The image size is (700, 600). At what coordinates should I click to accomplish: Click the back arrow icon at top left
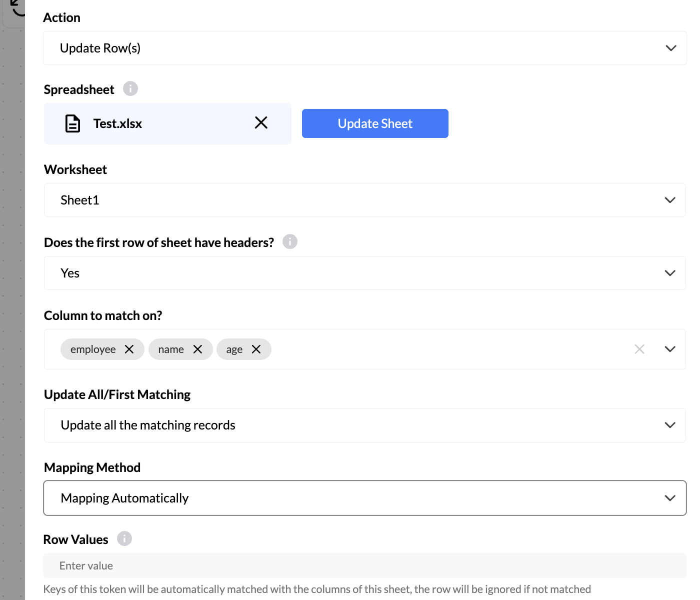(x=17, y=7)
